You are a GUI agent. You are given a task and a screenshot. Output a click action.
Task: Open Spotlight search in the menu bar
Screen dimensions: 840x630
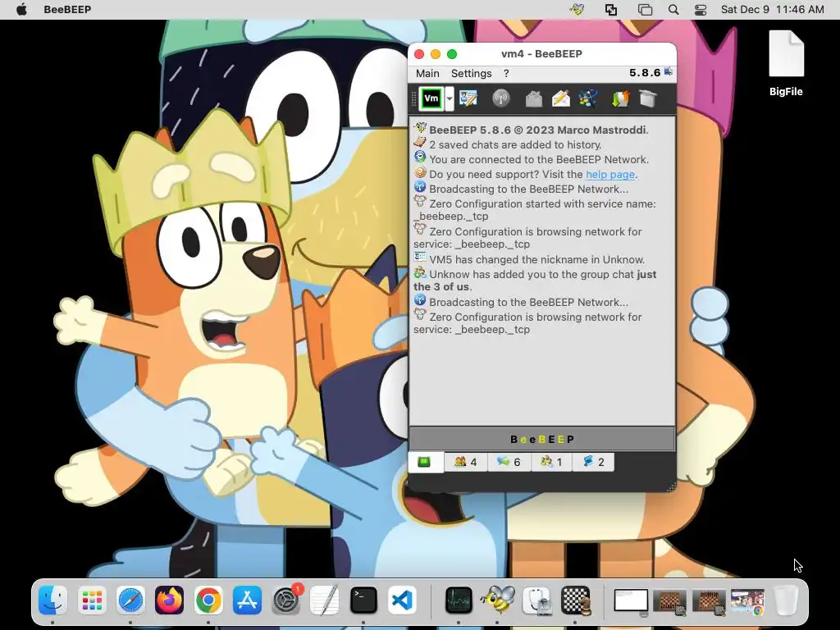tap(673, 10)
